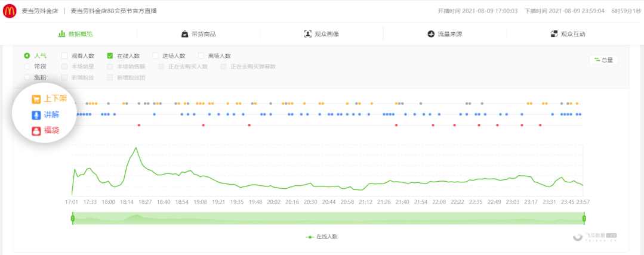Enable the 离场人数 checkbox

[x=201, y=56]
